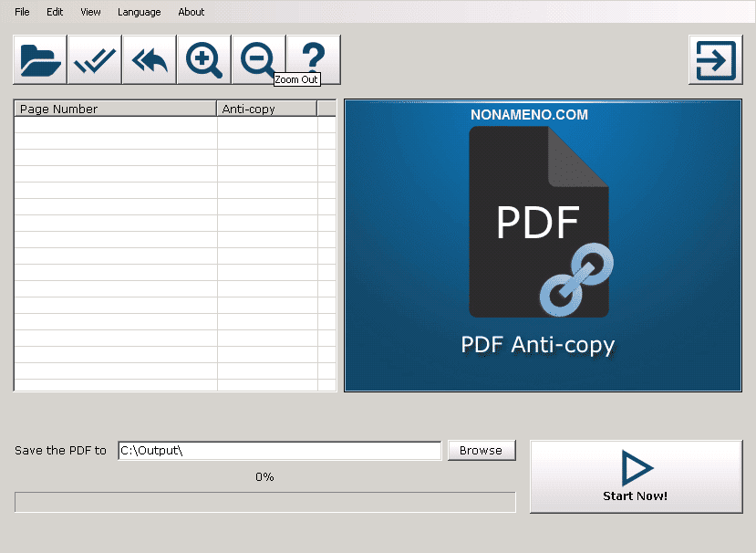Click the Page Number column header
This screenshot has height=553, width=756.
click(x=115, y=109)
